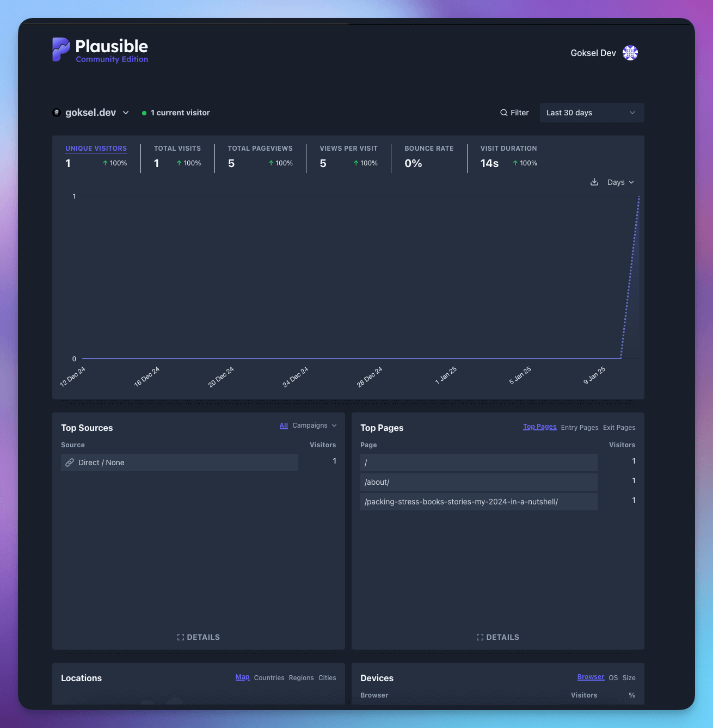Screen dimensions: 713x728
Task: Click the Goksel Dev account name
Action: tap(593, 53)
